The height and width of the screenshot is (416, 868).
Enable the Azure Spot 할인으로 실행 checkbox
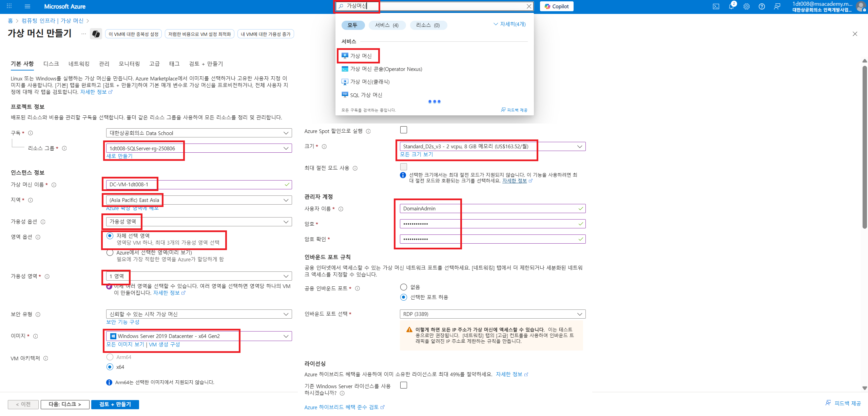403,130
